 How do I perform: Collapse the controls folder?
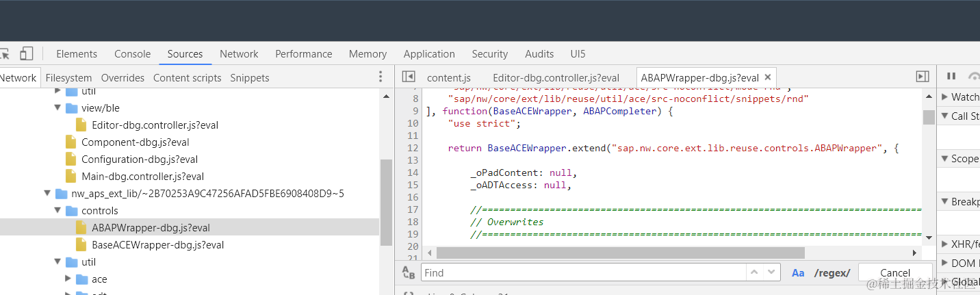pos(57,211)
